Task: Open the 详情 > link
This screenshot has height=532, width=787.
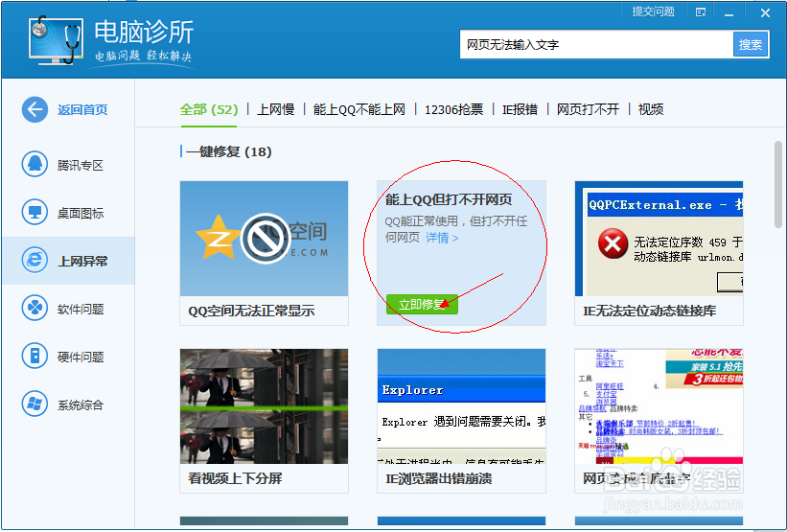Action: click(442, 238)
